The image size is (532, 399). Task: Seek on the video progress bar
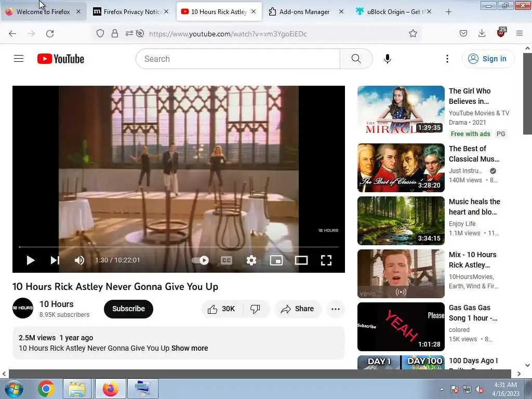coord(179,247)
